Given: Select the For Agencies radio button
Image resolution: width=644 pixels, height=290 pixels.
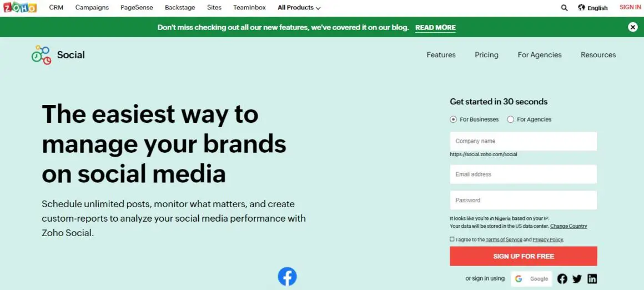Looking at the screenshot, I should tap(511, 119).
